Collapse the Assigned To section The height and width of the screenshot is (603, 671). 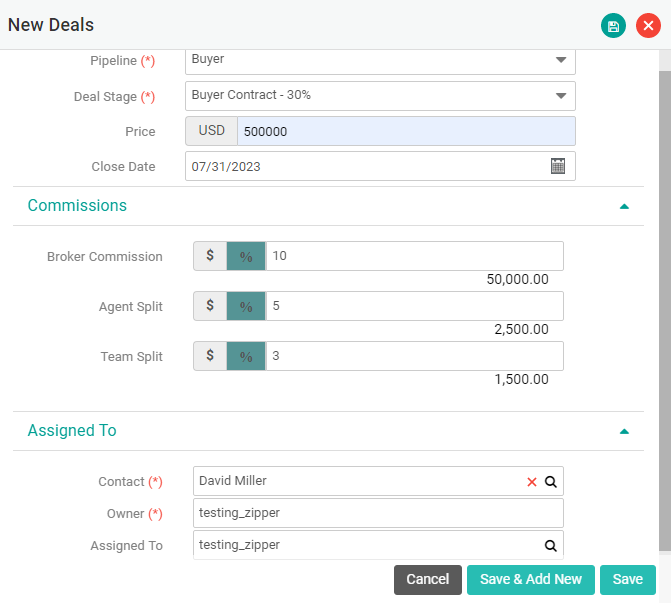tap(624, 431)
